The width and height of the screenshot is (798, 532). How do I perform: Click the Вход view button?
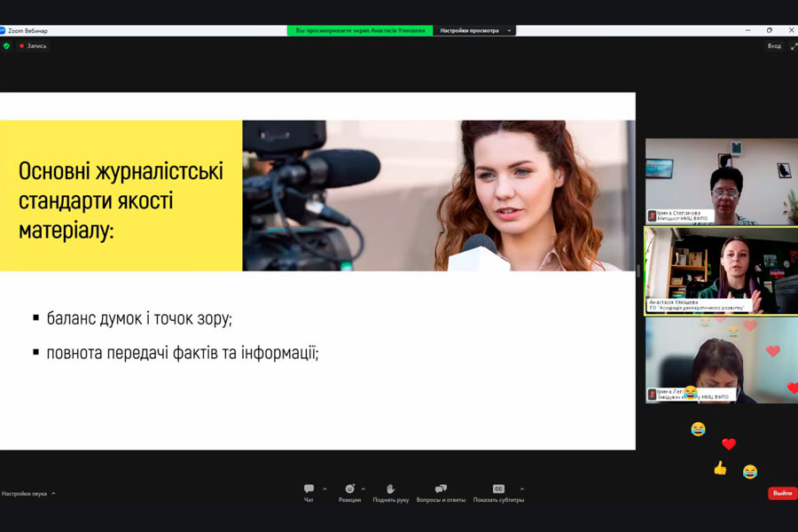coord(774,45)
